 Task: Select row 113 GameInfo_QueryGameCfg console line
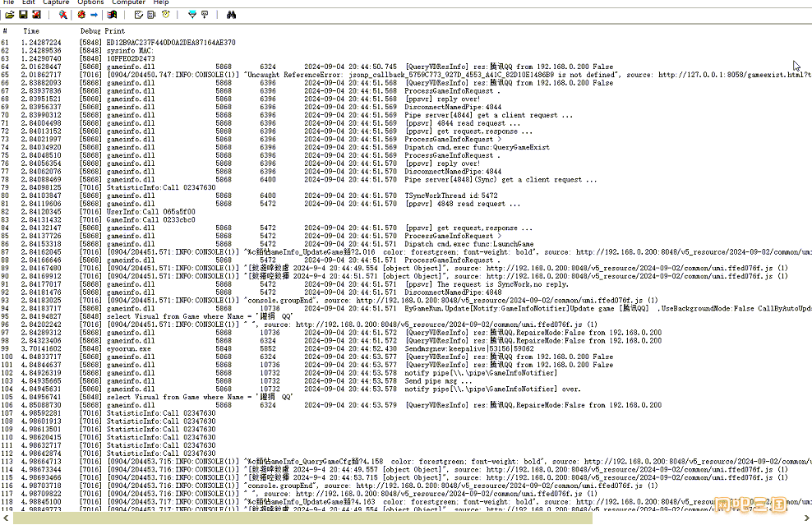[406, 461]
